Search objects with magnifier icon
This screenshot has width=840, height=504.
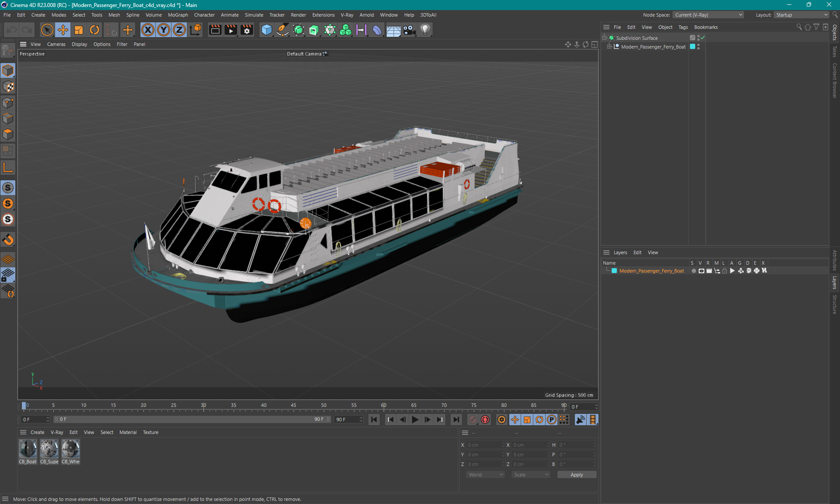[x=799, y=27]
